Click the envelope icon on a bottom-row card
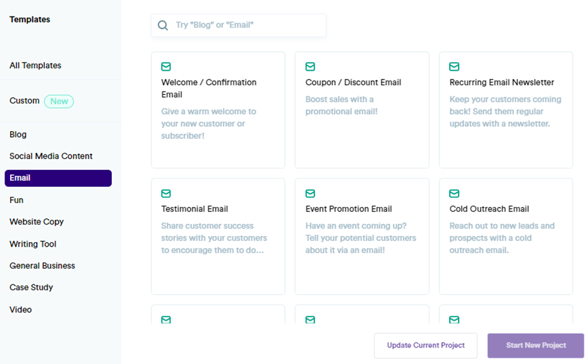588x364 pixels. [165, 320]
